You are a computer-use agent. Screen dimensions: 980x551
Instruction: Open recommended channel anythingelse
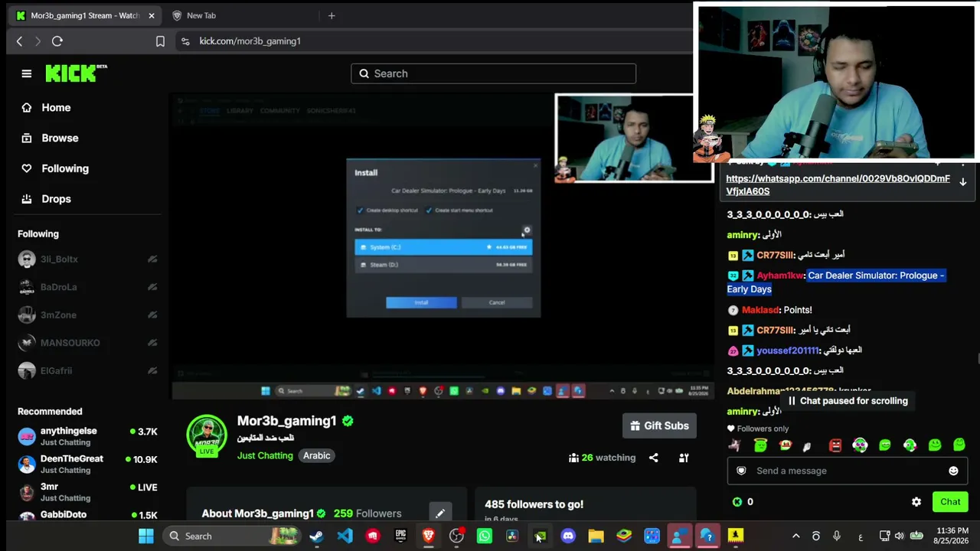[x=87, y=437]
